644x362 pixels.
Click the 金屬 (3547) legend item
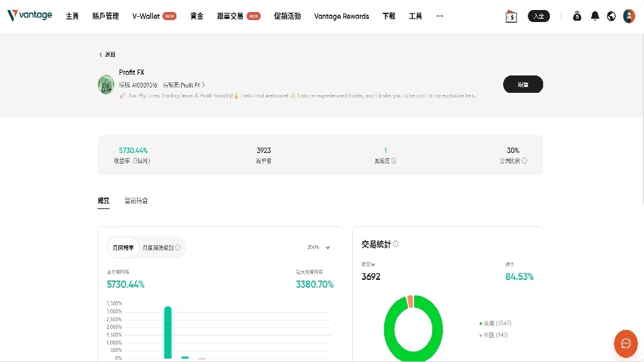click(x=495, y=323)
